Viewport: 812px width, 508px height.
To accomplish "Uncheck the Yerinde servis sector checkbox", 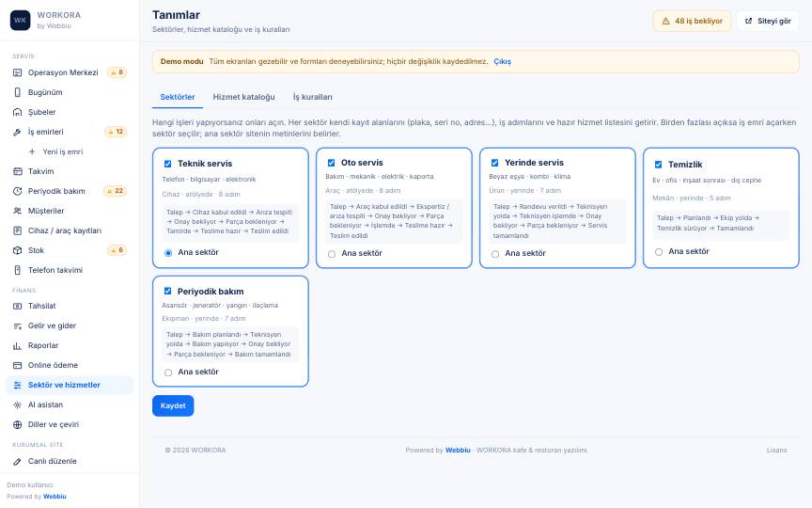I will pos(494,163).
